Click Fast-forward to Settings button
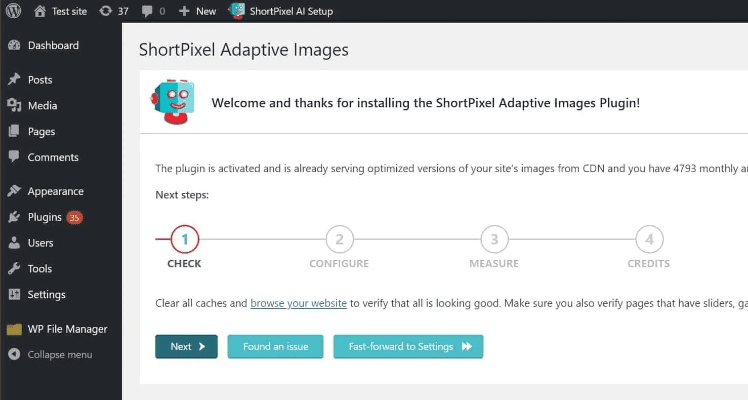 408,347
